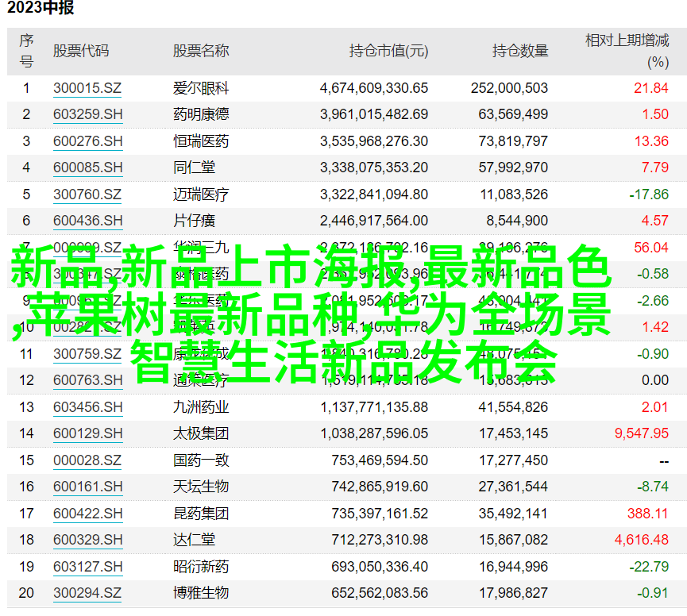687x616 pixels.
Task: Select stock name 昭衍新药
Action: [x=201, y=567]
